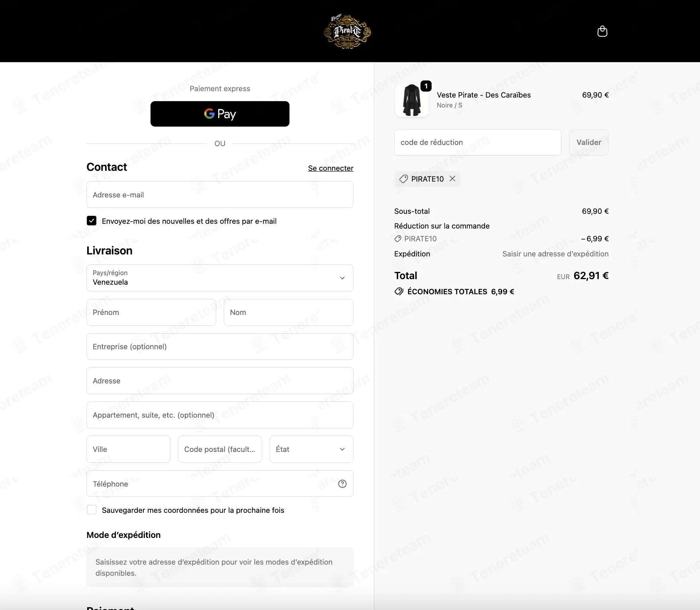Click the Sous-total label
Viewport: 700px width, 610px height.
pos(412,211)
